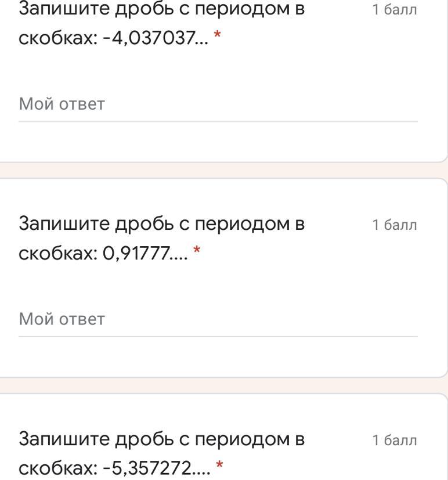Click the number 0,91777…. in second question

[144, 254]
